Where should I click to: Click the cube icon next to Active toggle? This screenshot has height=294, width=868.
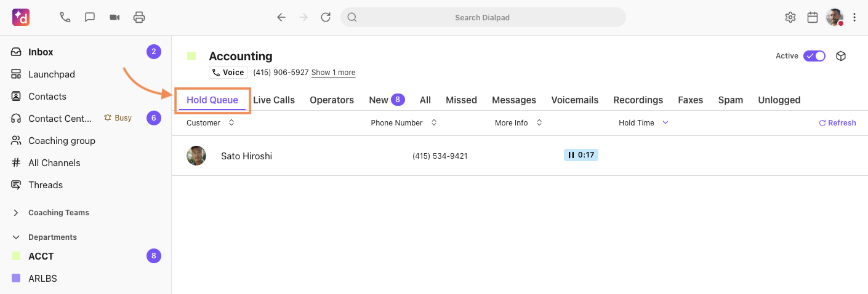pos(841,56)
